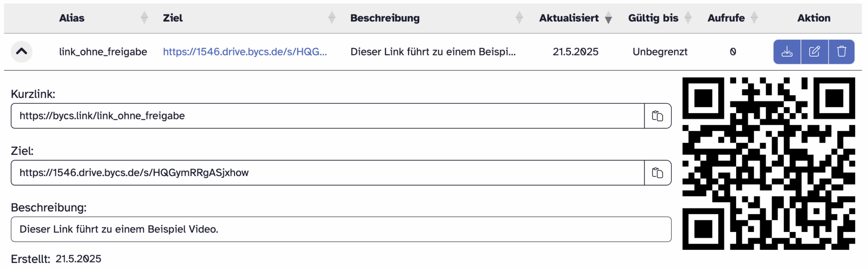This screenshot has width=868, height=268.
Task: Download the QR code for link_ohne_freigabe
Action: pyautogui.click(x=787, y=51)
